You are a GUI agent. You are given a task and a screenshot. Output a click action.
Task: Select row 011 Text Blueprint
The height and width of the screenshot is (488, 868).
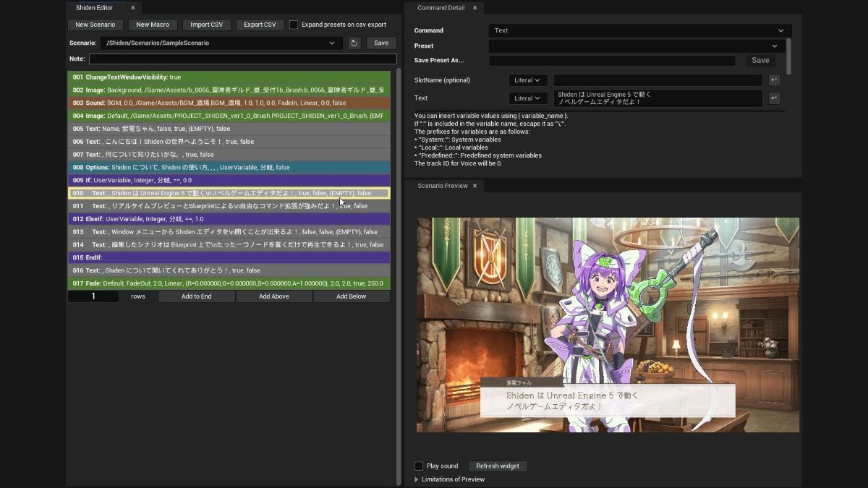(229, 206)
